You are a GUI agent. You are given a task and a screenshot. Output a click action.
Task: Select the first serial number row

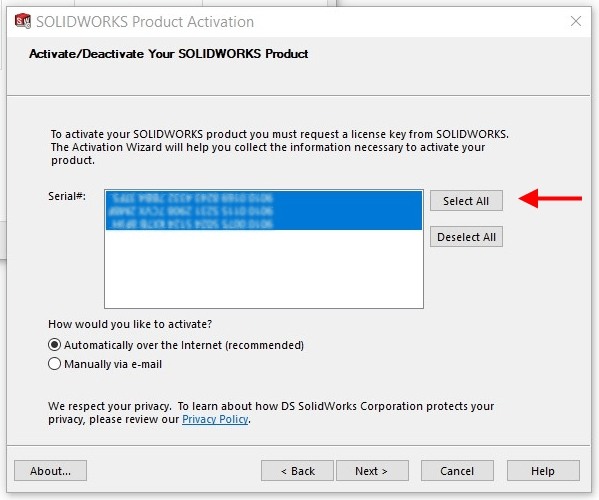coord(264,198)
